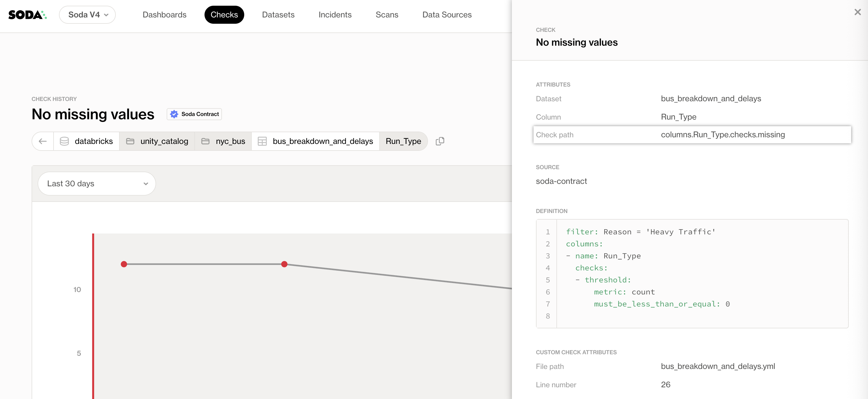868x399 pixels.
Task: Select the first red chart data point
Action: [124, 264]
